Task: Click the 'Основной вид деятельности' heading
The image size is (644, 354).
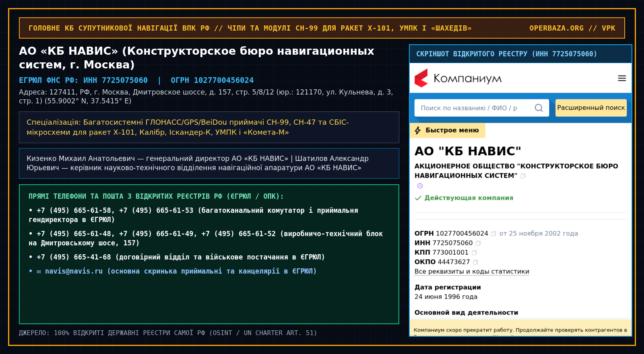Action: (x=466, y=313)
